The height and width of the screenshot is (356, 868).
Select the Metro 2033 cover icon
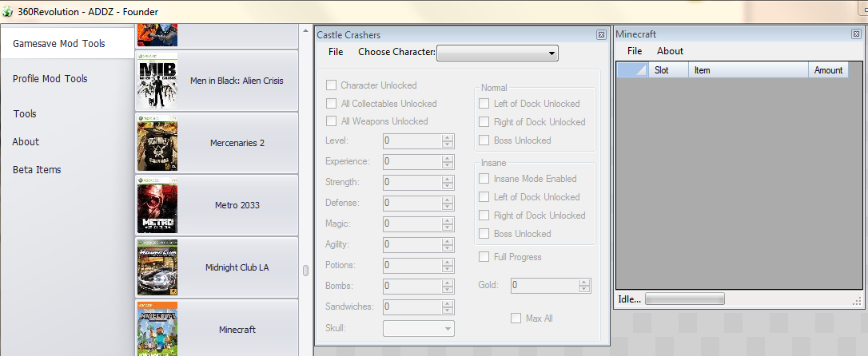coord(157,205)
